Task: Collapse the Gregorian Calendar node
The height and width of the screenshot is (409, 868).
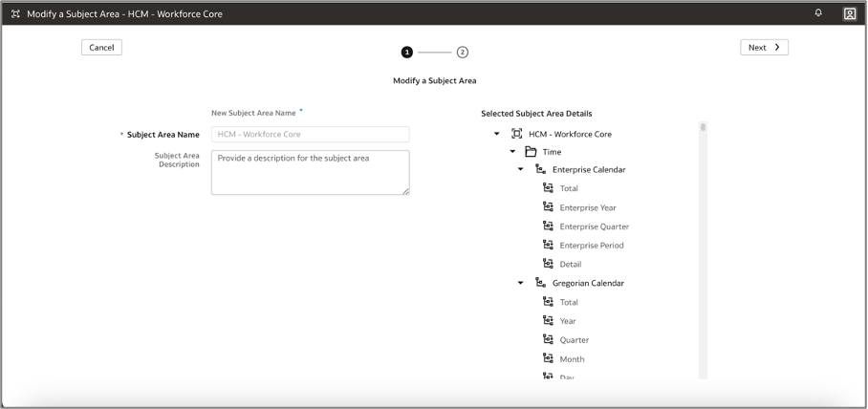Action: pyautogui.click(x=520, y=283)
